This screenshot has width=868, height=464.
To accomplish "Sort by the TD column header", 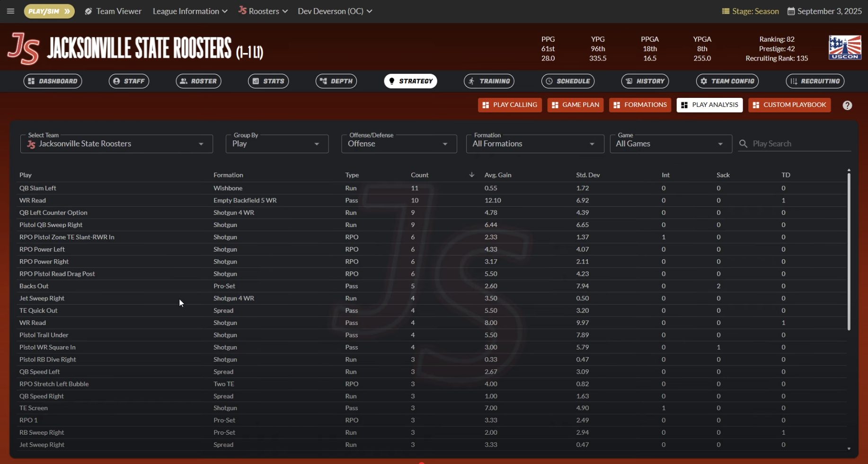I will coord(786,175).
